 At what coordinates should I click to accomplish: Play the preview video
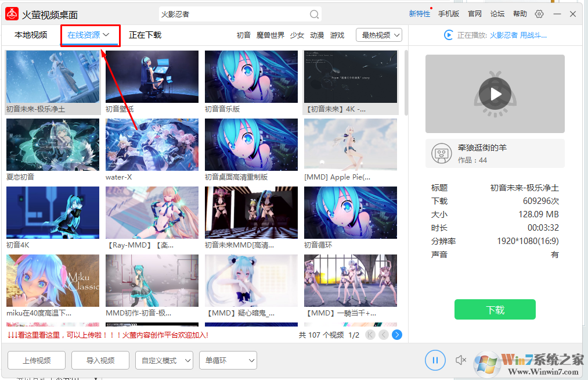tap(495, 94)
